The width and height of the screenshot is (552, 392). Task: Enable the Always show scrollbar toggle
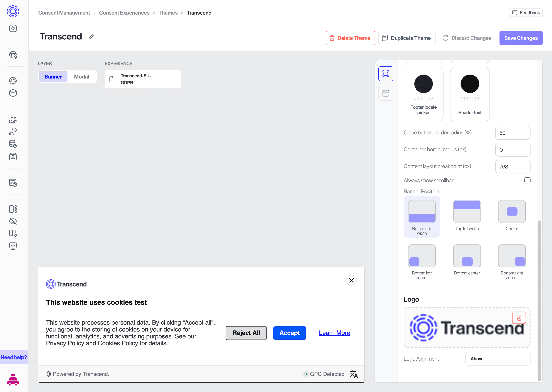528,180
